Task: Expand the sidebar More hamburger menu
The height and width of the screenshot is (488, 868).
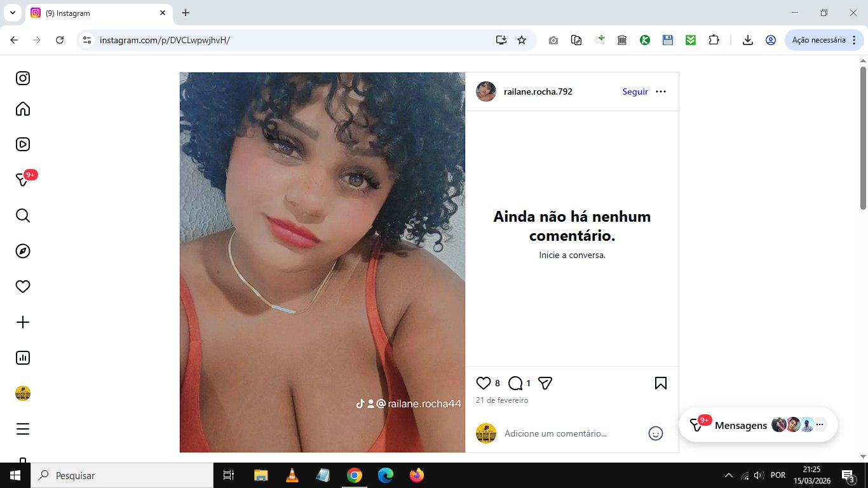Action: click(x=23, y=429)
